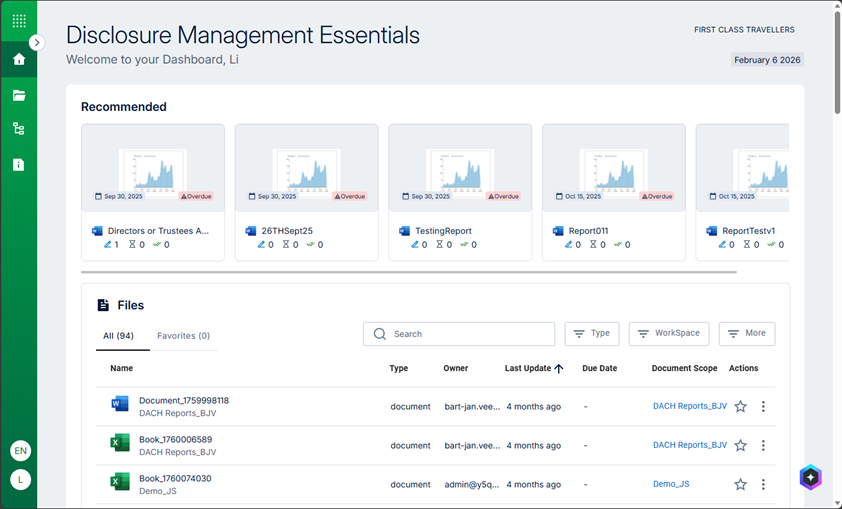Screen dimensions: 842x509
Task: Click the horizontal scrollbar under Recommended cards
Action: (409, 272)
